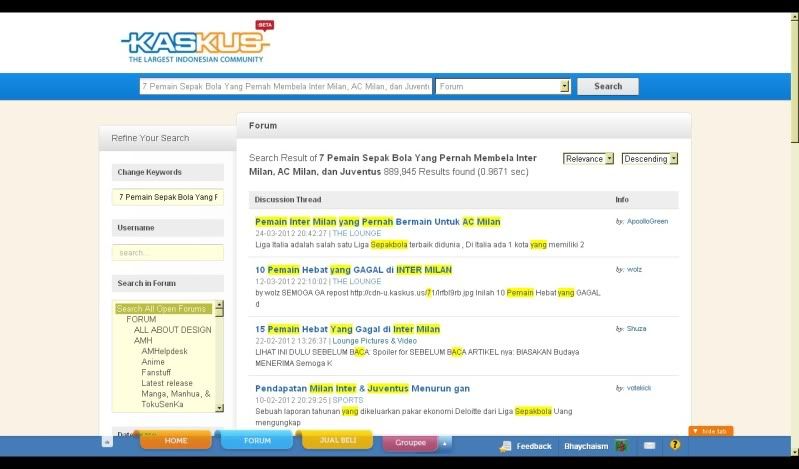The image size is (799, 469).
Task: Click the Kaskus logo
Action: pos(195,43)
